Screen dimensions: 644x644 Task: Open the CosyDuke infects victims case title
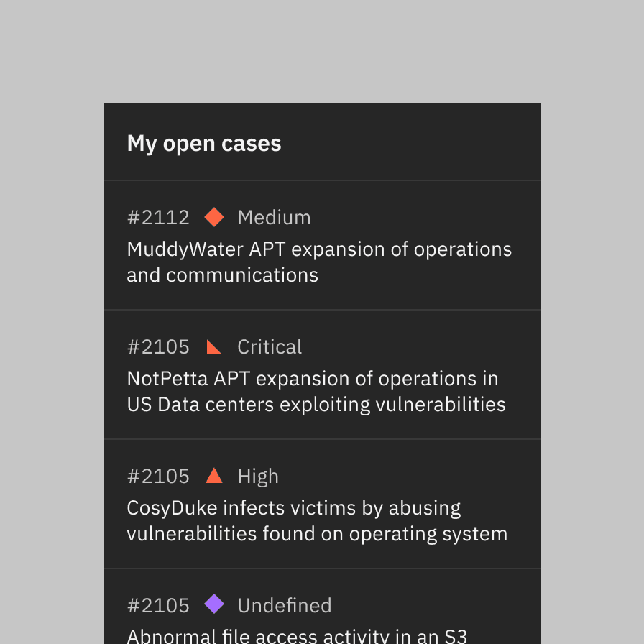[x=294, y=508]
